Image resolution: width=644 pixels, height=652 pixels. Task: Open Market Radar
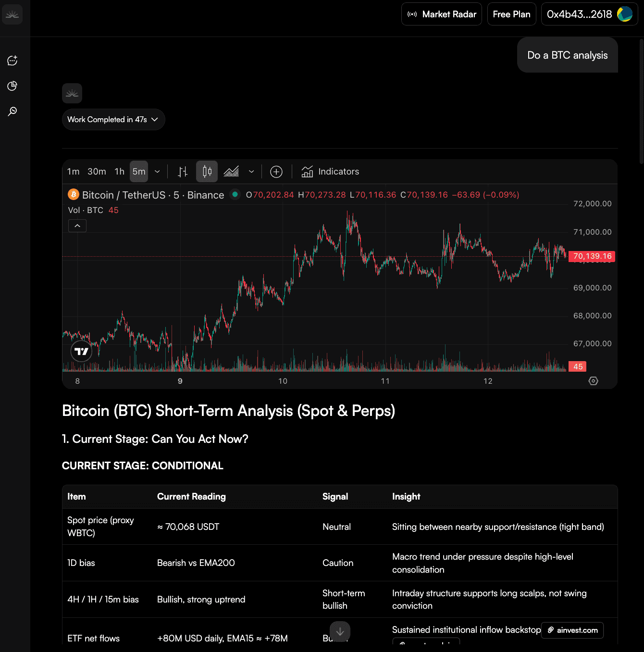point(442,14)
